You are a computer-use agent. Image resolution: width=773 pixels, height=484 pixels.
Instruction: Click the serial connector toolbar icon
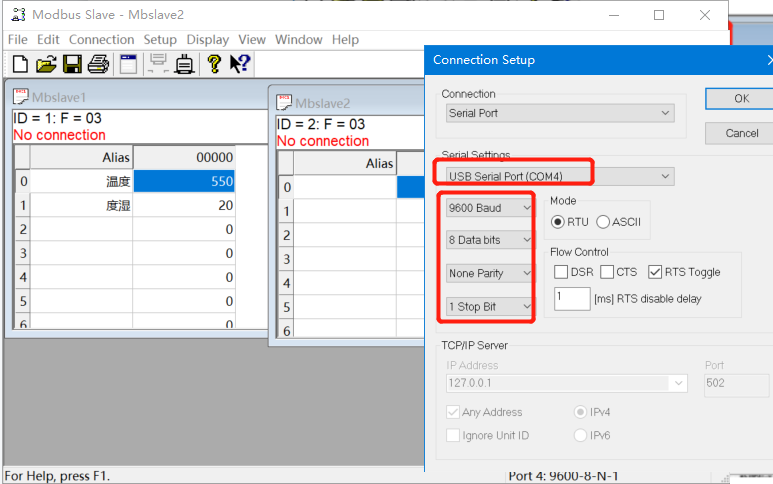click(185, 64)
